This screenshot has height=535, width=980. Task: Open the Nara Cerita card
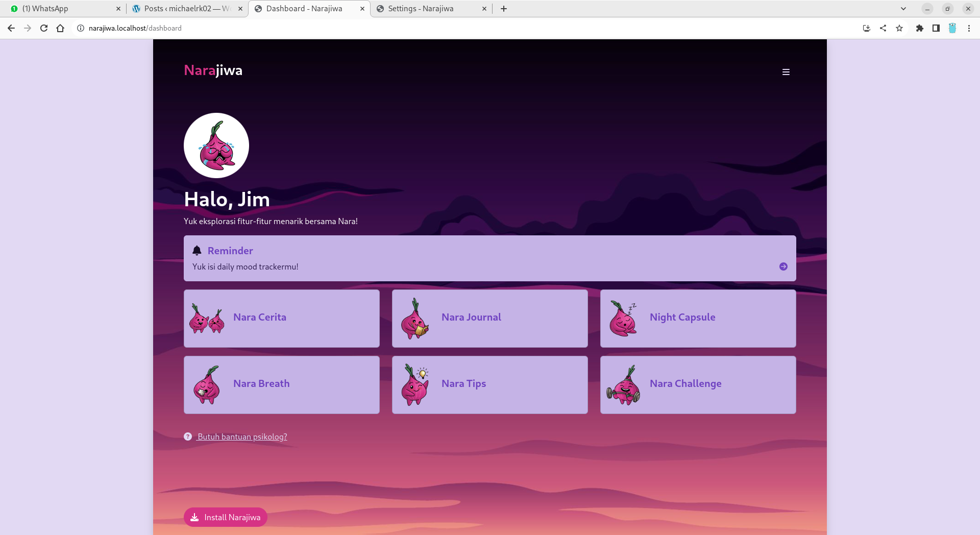281,318
